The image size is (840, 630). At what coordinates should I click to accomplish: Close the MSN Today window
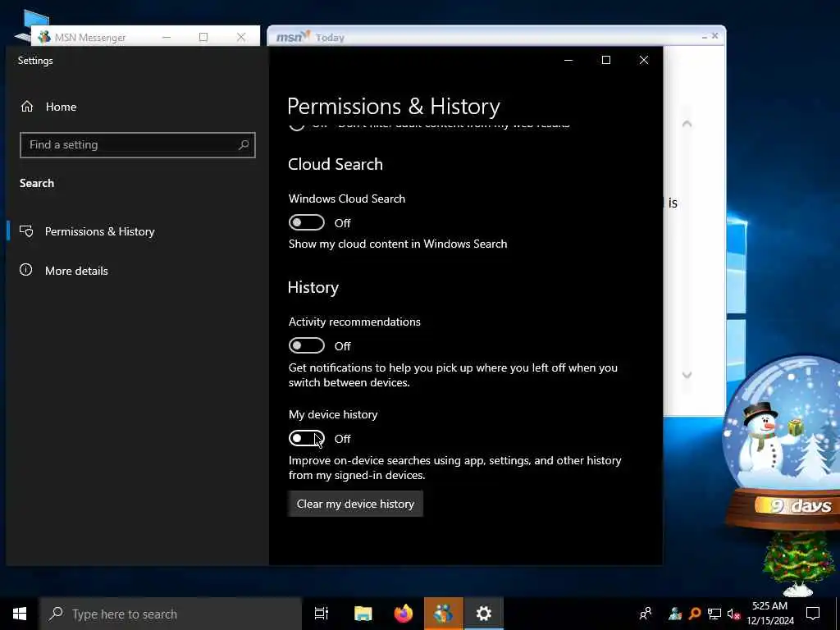[714, 36]
